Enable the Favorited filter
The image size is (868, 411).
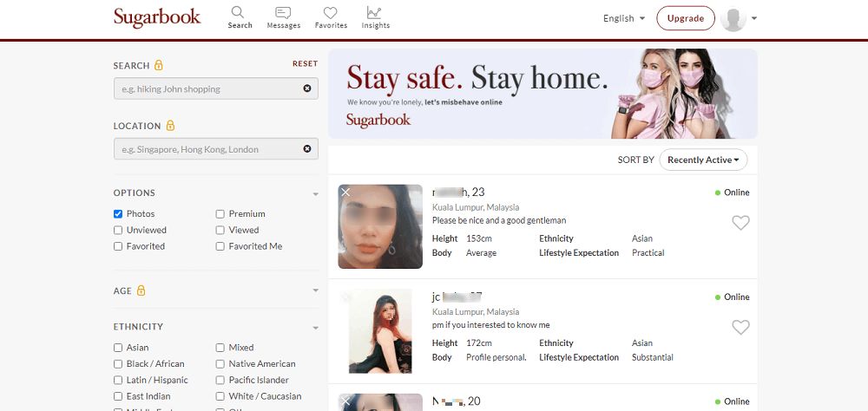pyautogui.click(x=118, y=247)
